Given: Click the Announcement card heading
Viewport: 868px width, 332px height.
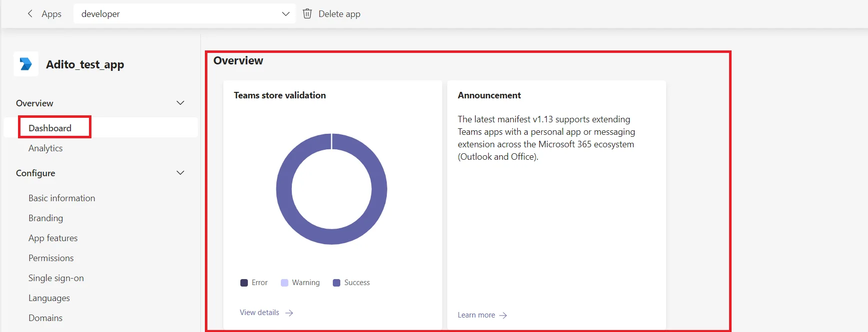Looking at the screenshot, I should point(489,95).
